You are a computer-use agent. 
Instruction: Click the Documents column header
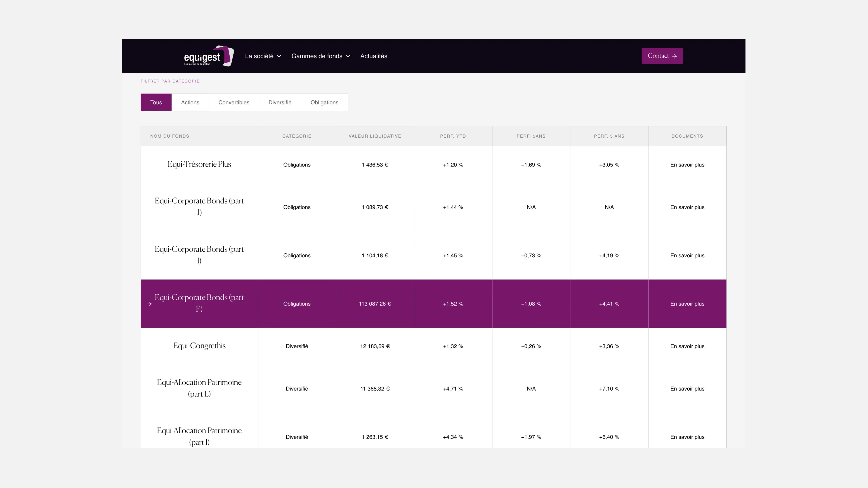click(x=687, y=136)
